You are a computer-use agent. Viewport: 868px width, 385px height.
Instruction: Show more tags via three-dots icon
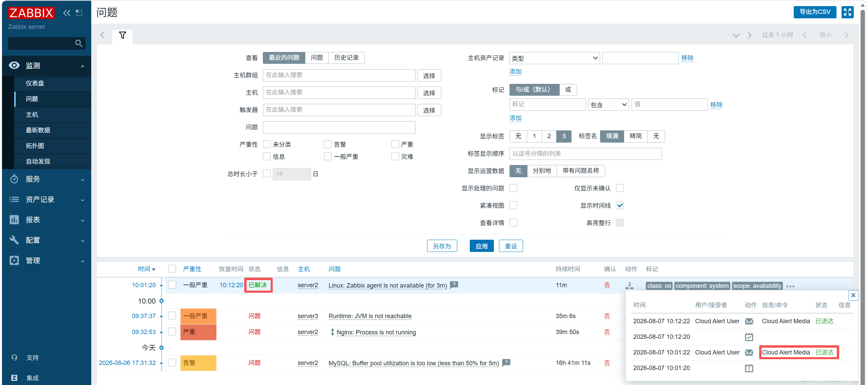pos(790,286)
